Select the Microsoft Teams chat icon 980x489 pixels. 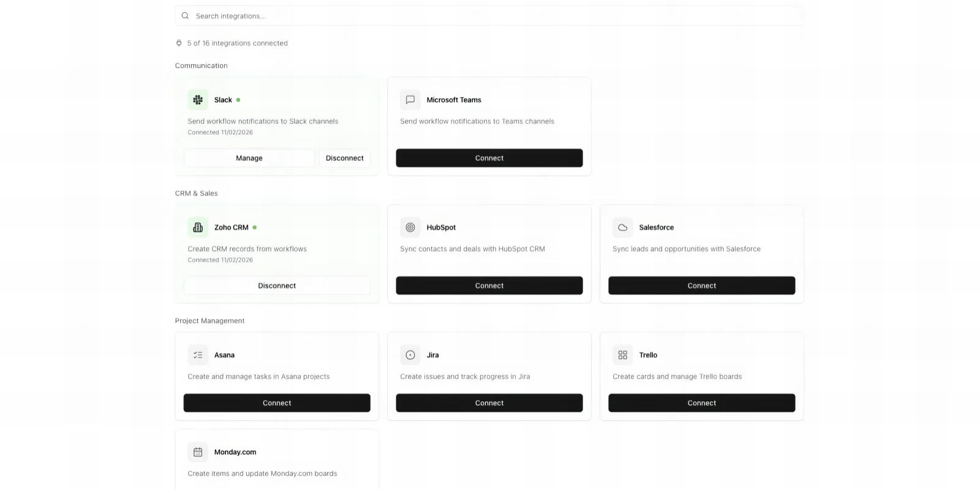tap(410, 99)
